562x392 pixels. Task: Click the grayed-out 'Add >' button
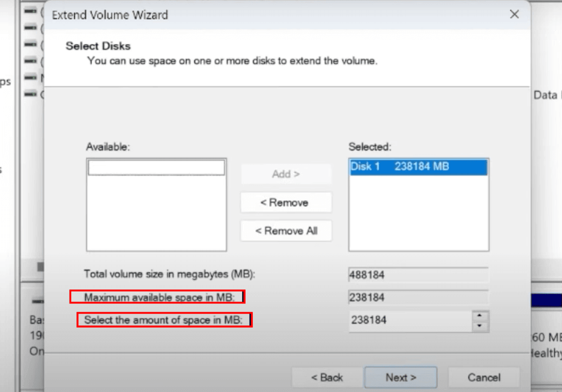(x=286, y=174)
